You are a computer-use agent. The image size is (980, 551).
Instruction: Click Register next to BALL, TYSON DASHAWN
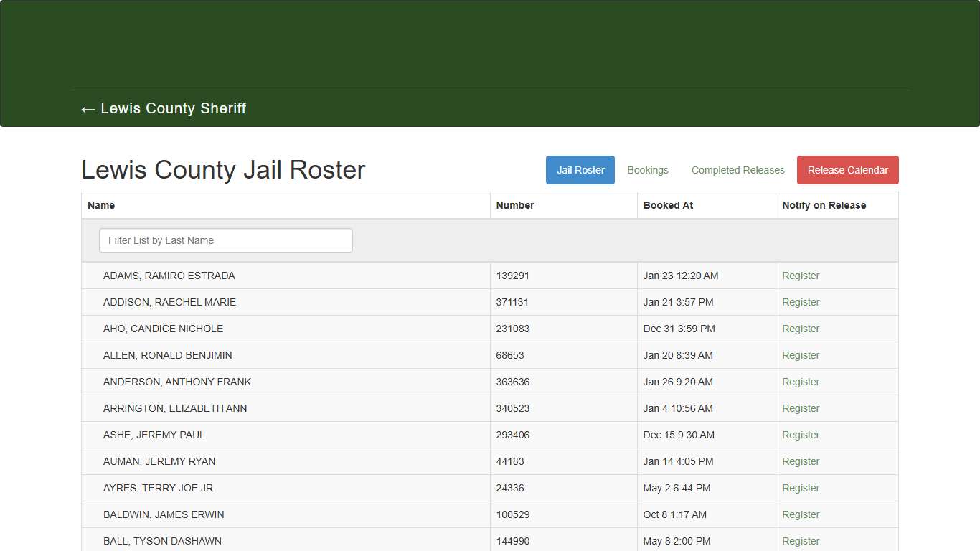point(801,541)
